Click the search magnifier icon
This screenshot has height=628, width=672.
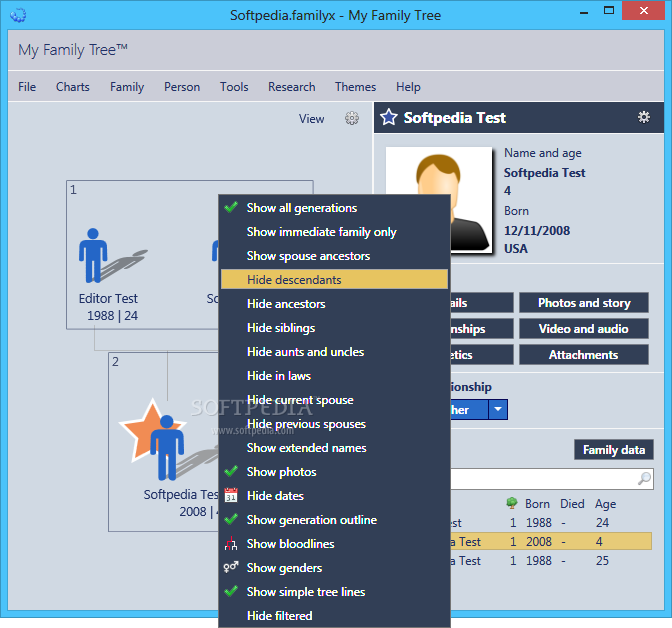coord(644,478)
